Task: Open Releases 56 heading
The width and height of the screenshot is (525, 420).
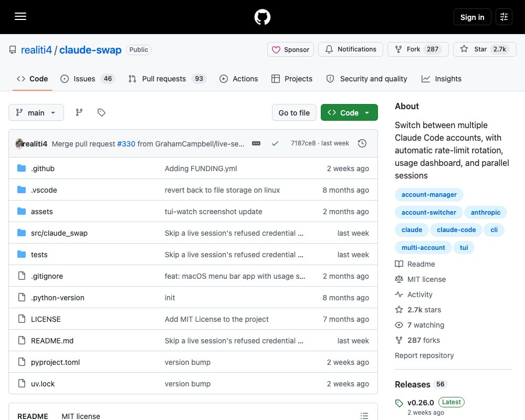Action: pos(421,384)
